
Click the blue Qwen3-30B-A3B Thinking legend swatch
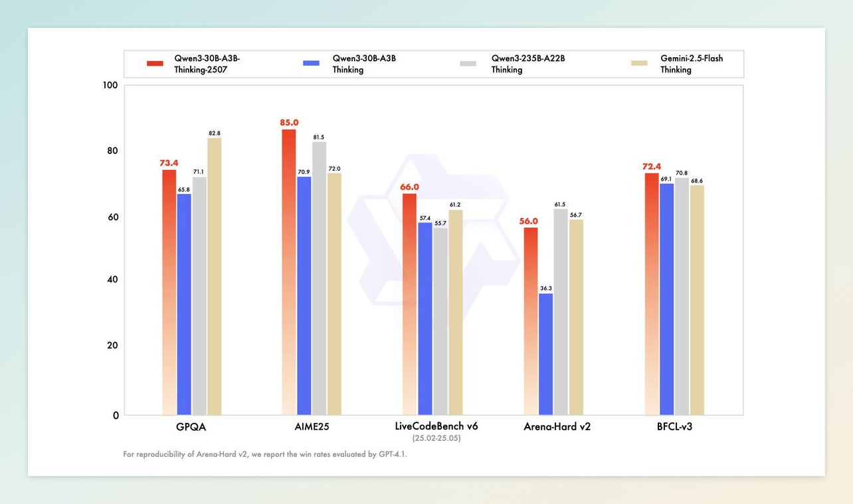coord(311,63)
